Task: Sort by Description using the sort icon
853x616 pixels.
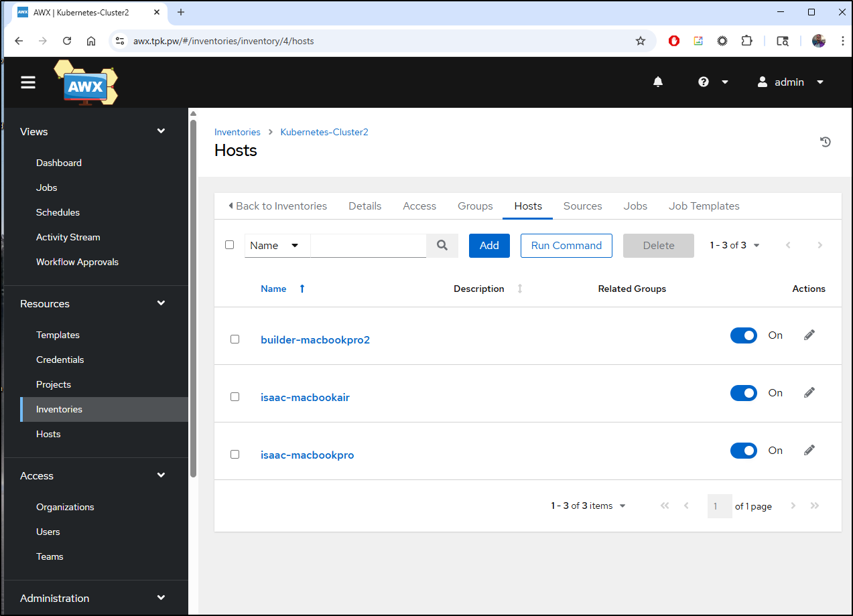Action: click(x=520, y=289)
